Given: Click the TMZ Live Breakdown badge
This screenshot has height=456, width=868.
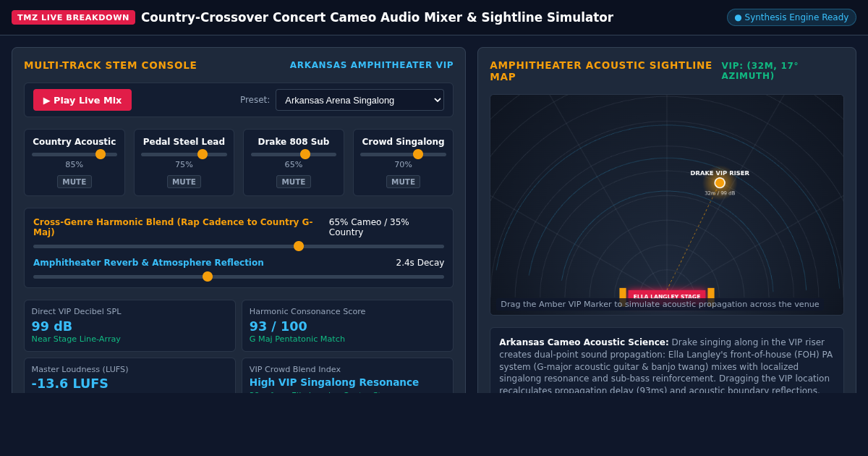Looking at the screenshot, I should 73,17.
